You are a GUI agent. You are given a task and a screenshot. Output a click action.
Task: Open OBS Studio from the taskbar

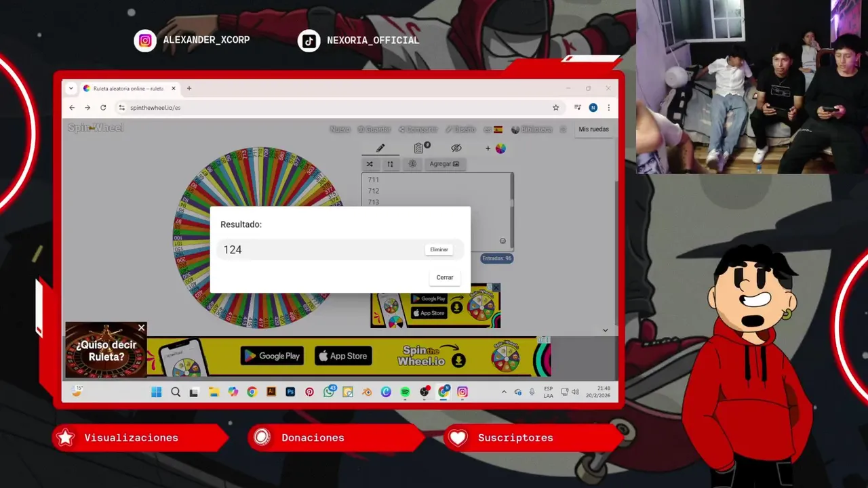coord(425,392)
